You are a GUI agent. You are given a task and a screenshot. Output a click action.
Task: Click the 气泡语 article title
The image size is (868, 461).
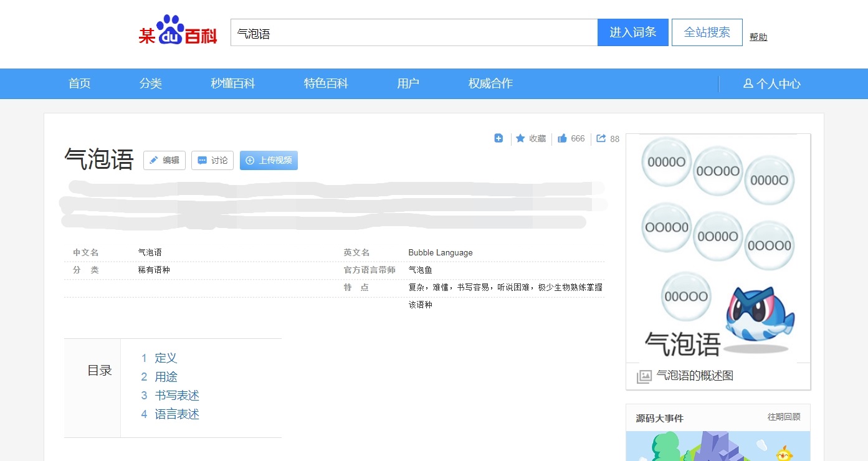[x=99, y=160]
